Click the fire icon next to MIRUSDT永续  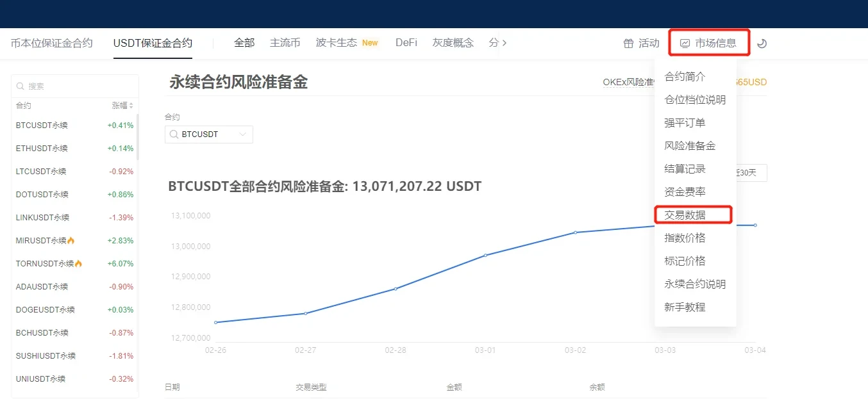71,241
